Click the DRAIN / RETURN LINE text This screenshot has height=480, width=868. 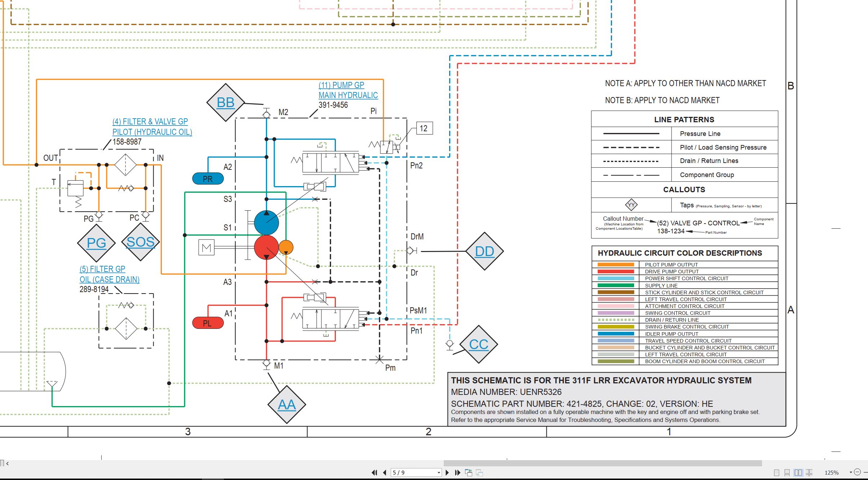pyautogui.click(x=672, y=320)
